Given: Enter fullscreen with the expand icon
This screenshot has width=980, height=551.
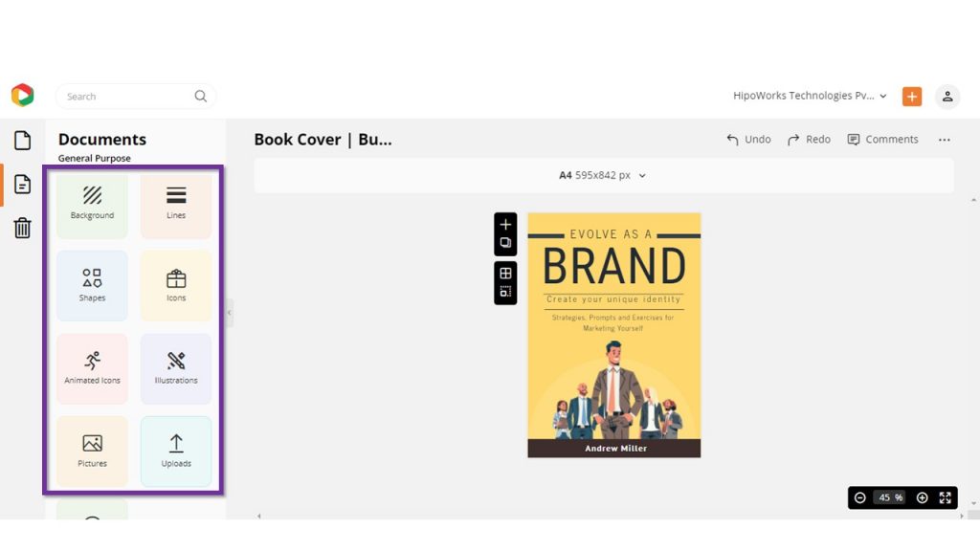Looking at the screenshot, I should 945,497.
